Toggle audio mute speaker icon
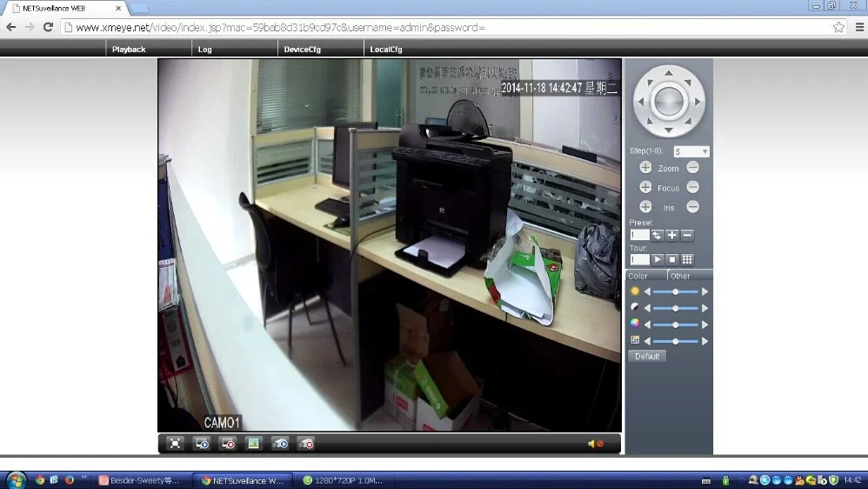This screenshot has width=868, height=489. click(x=596, y=444)
